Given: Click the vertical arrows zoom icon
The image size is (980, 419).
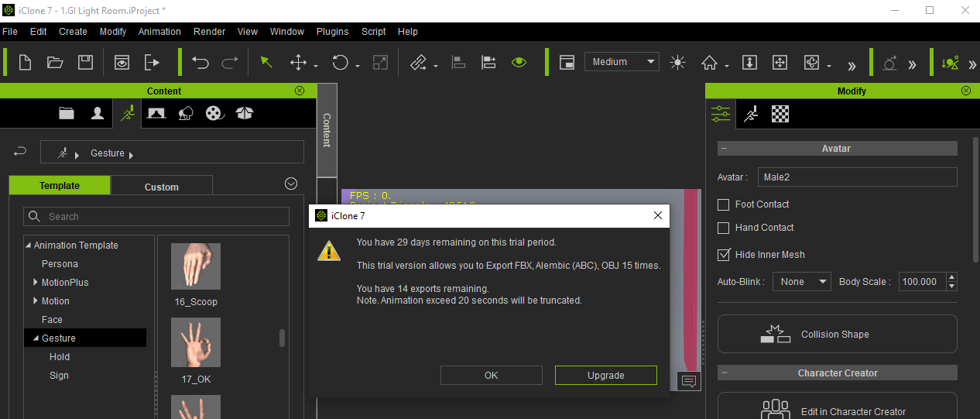Looking at the screenshot, I should click(x=749, y=63).
